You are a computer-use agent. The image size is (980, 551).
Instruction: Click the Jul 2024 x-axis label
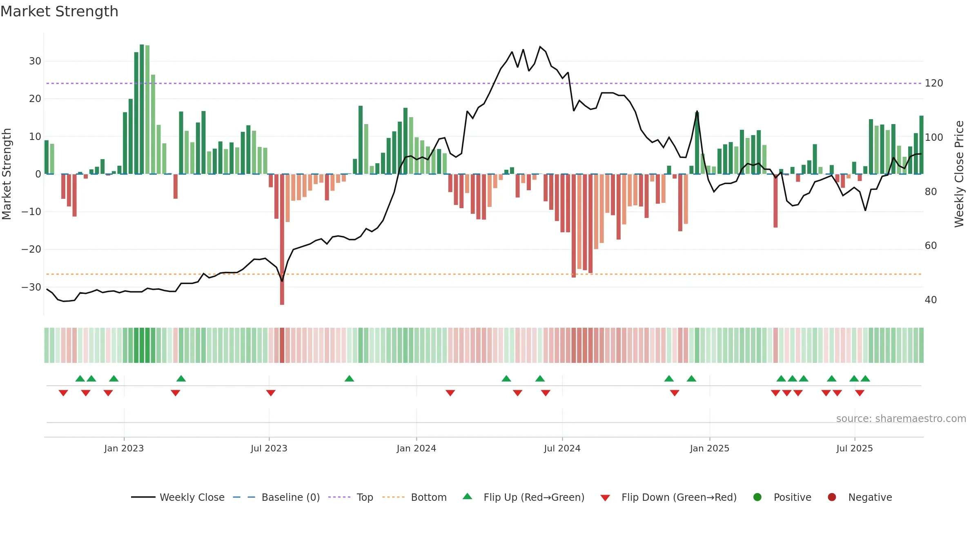pyautogui.click(x=562, y=448)
